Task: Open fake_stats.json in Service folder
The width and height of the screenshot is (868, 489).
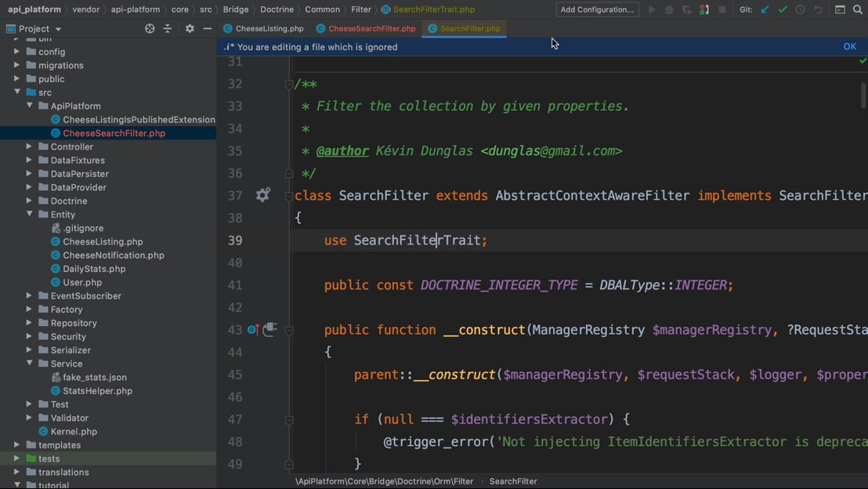Action: pyautogui.click(x=95, y=377)
